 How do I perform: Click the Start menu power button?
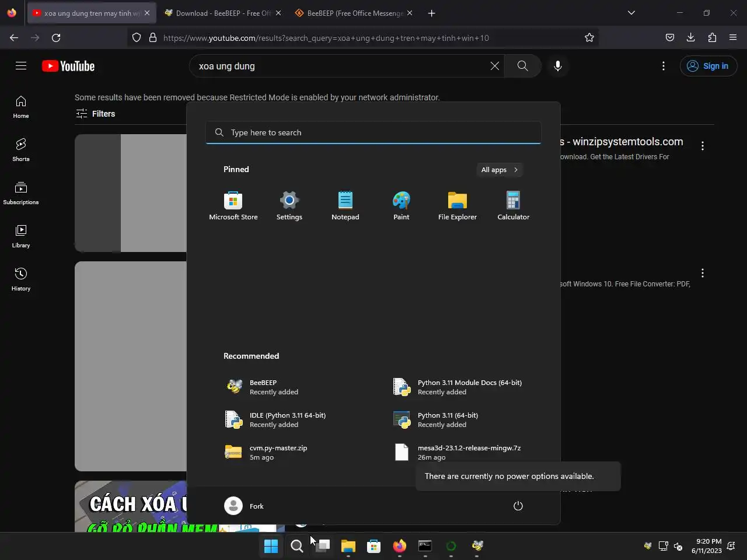click(518, 506)
